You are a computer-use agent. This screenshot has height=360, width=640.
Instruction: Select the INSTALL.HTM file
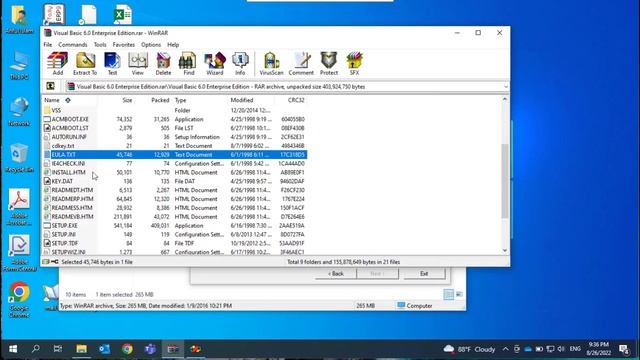(175, 173)
